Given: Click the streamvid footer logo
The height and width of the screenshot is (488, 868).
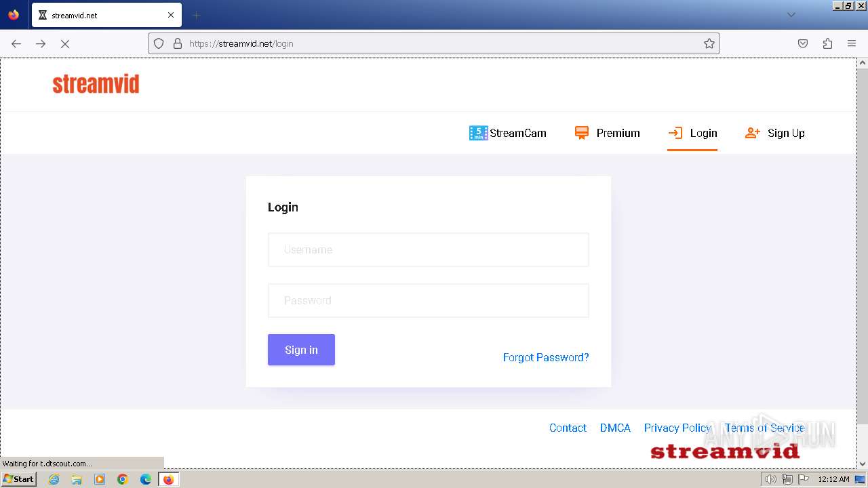Looking at the screenshot, I should (725, 451).
